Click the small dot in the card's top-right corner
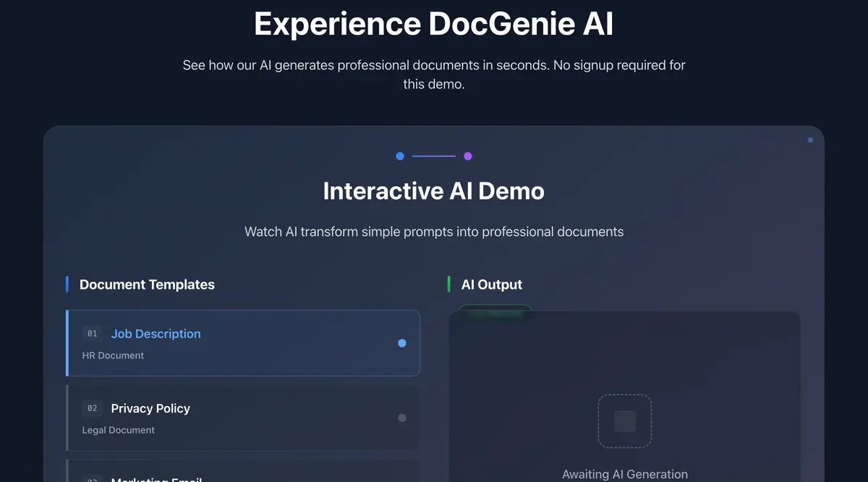The image size is (868, 482). click(809, 140)
